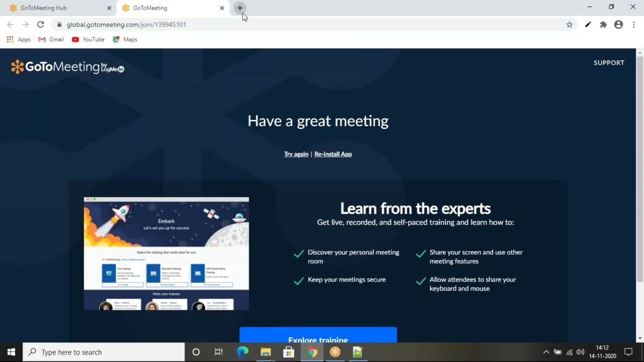Open Task View on taskbar
644x362 pixels.
pos(218,352)
